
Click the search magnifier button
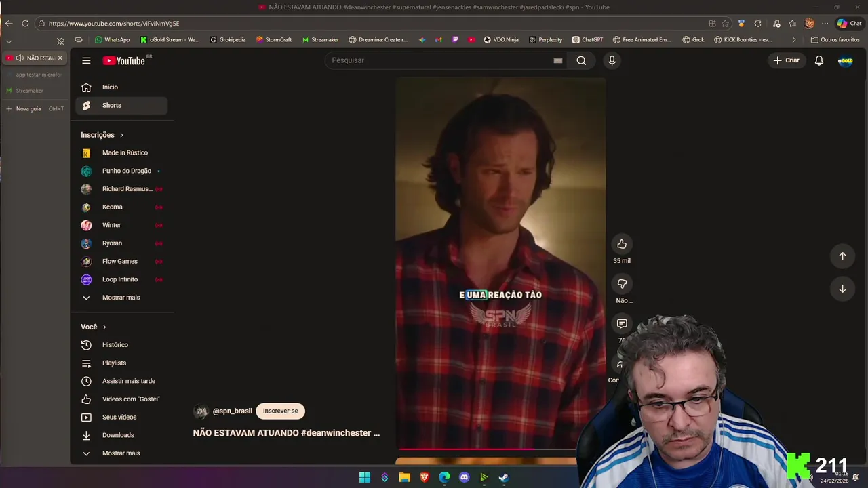tap(581, 60)
